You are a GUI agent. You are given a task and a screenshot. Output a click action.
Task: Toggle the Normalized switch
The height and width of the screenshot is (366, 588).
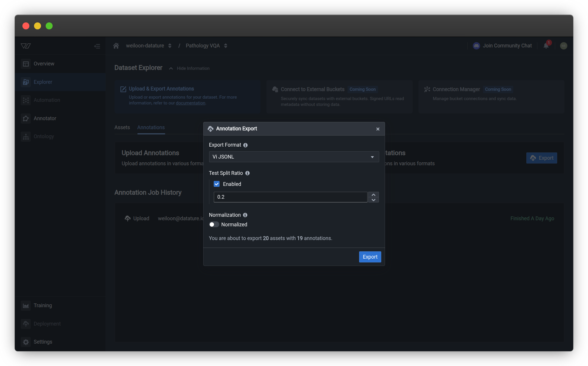click(x=214, y=224)
